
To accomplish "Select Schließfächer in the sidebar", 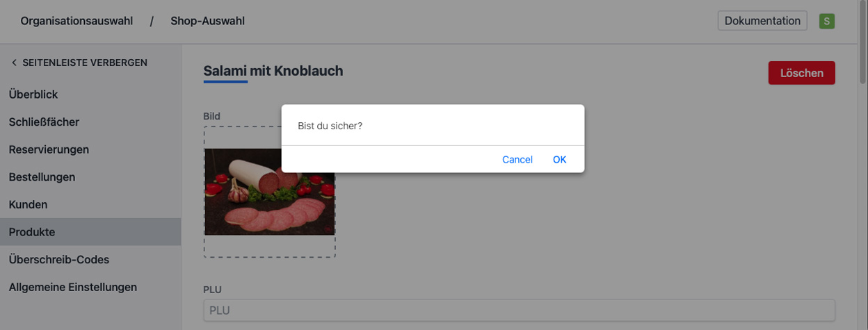I will pos(44,122).
